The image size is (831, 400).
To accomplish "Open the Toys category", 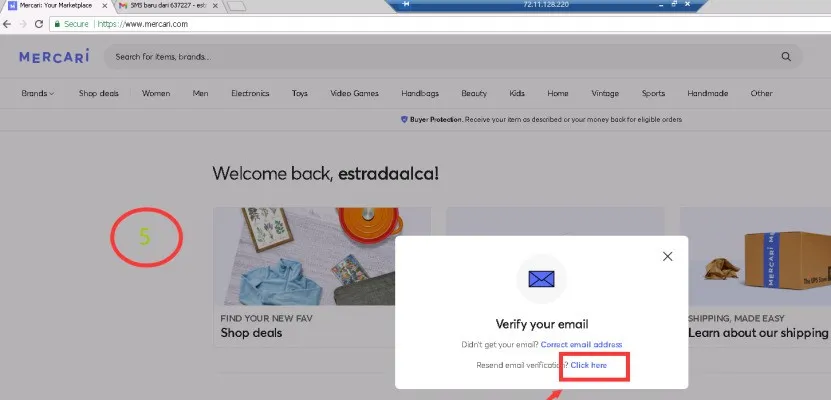I will [x=299, y=93].
